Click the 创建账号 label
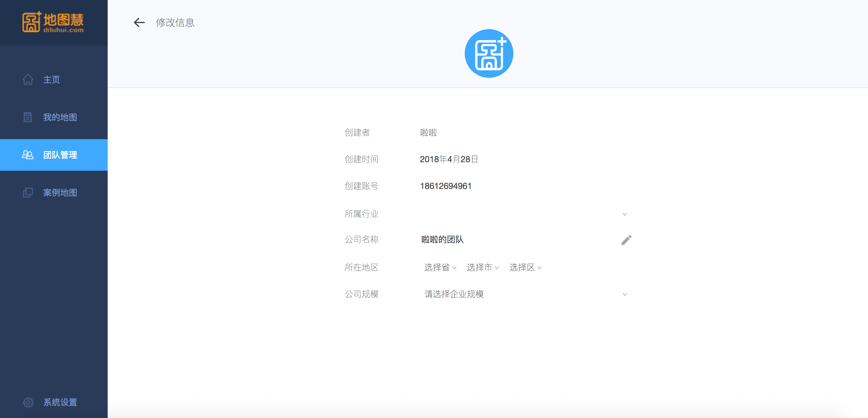The image size is (868, 418). pyautogui.click(x=361, y=186)
